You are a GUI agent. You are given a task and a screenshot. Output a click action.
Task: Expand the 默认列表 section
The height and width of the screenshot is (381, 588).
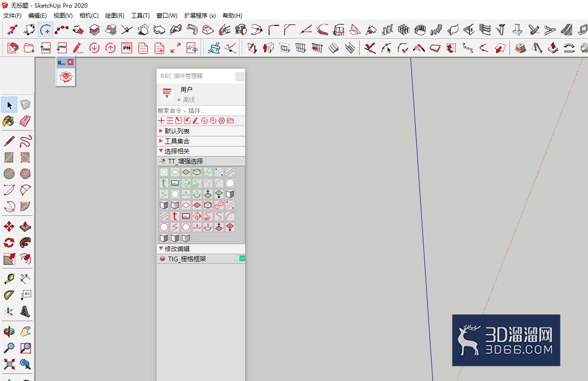tap(201, 131)
